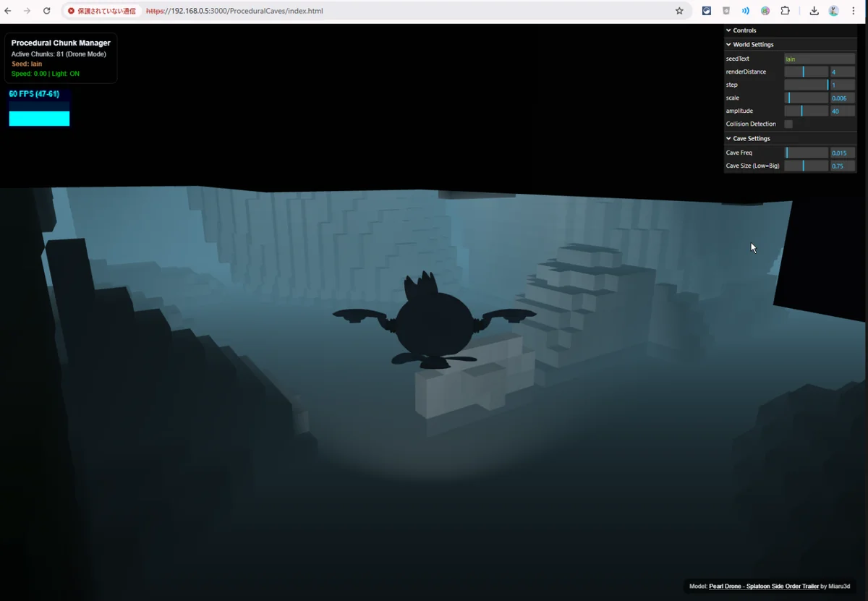Click the renderDistance slider track
Screen dimensions: 868x601
806,72
